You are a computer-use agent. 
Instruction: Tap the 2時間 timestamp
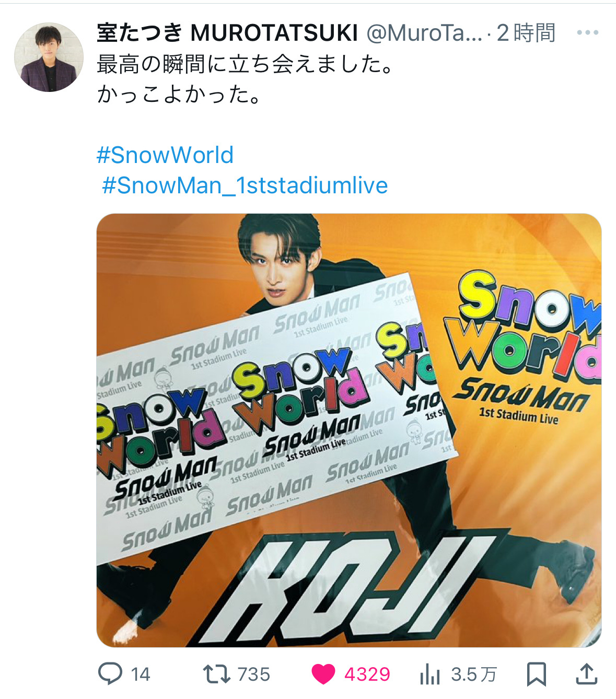pos(526,33)
